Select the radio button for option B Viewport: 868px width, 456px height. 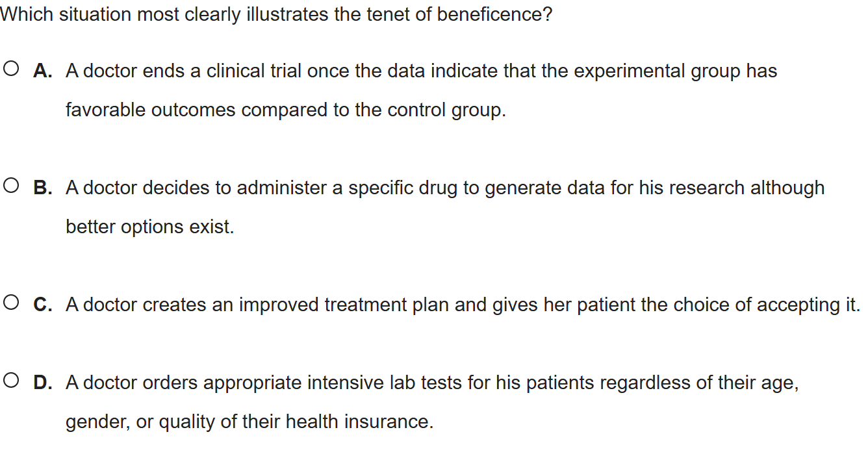[x=10, y=186]
